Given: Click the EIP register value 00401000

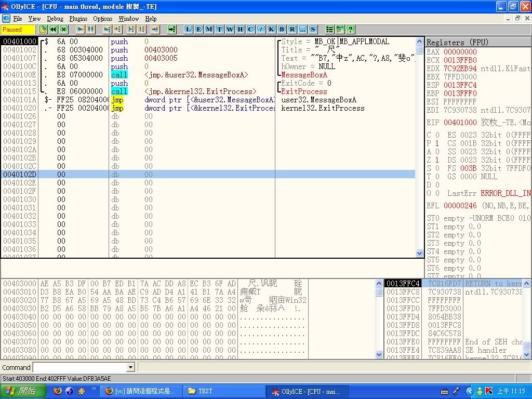Looking at the screenshot, I should click(460, 123).
